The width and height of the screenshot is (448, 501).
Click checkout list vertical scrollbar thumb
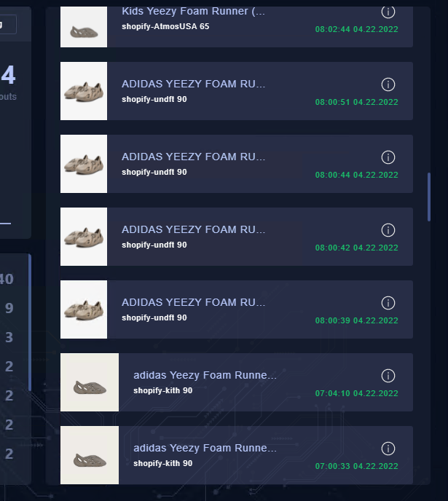[429, 197]
